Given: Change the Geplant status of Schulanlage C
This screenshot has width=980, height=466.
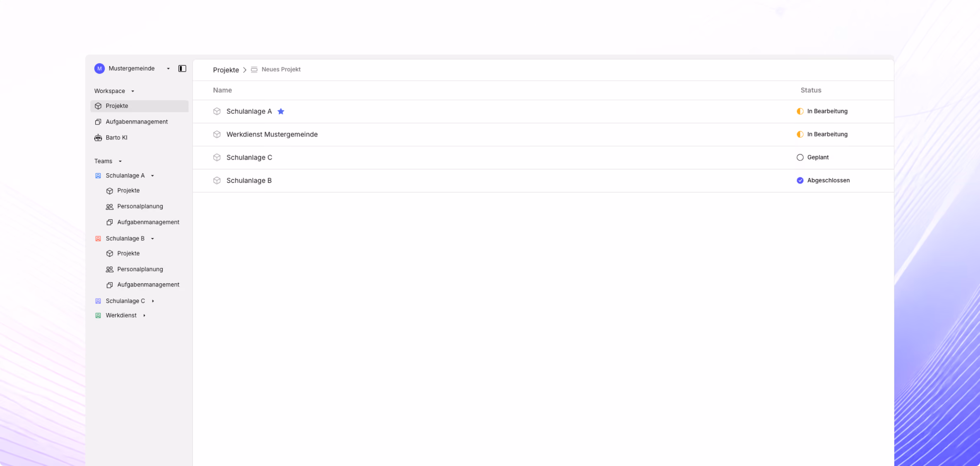Looking at the screenshot, I should click(818, 158).
